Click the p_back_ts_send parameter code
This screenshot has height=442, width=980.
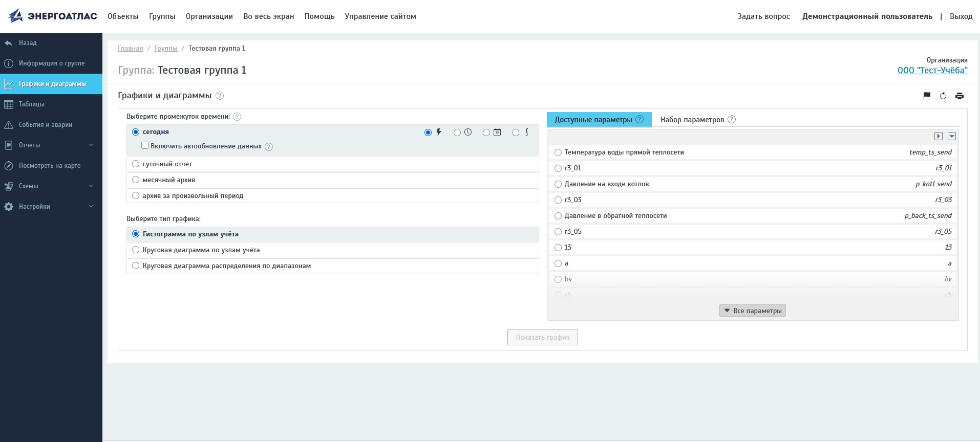tap(928, 216)
